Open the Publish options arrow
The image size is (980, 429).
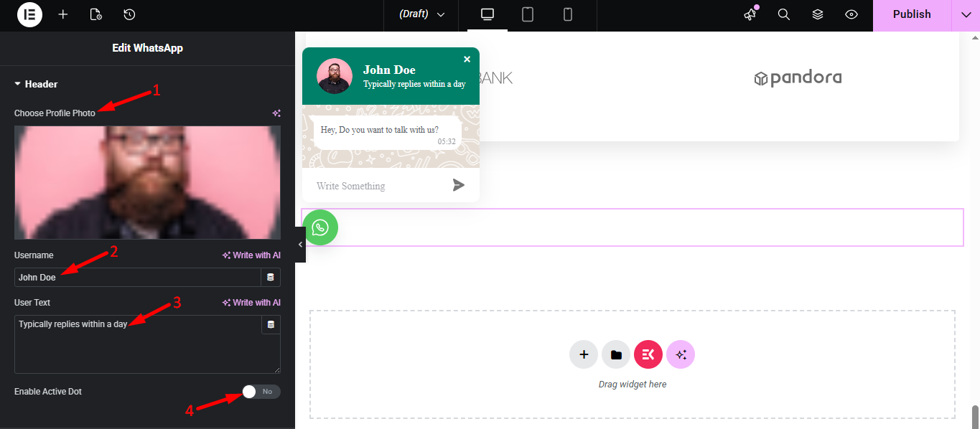coord(966,14)
